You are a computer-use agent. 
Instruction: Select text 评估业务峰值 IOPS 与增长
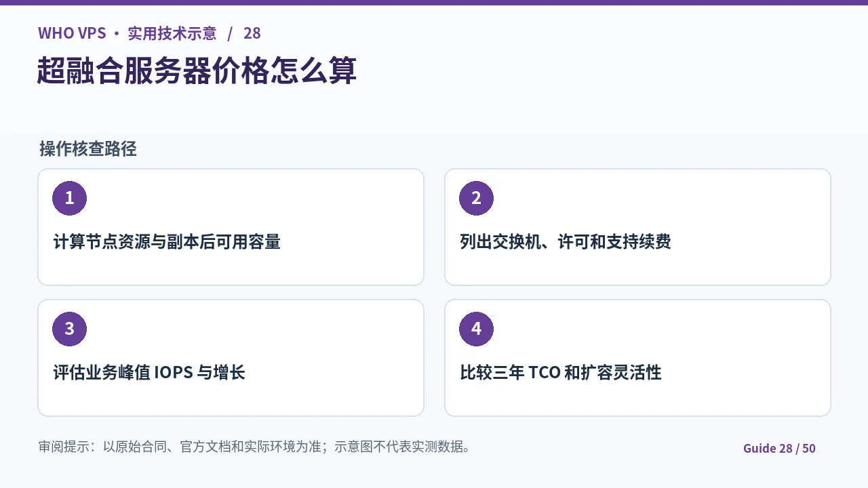[149, 373]
